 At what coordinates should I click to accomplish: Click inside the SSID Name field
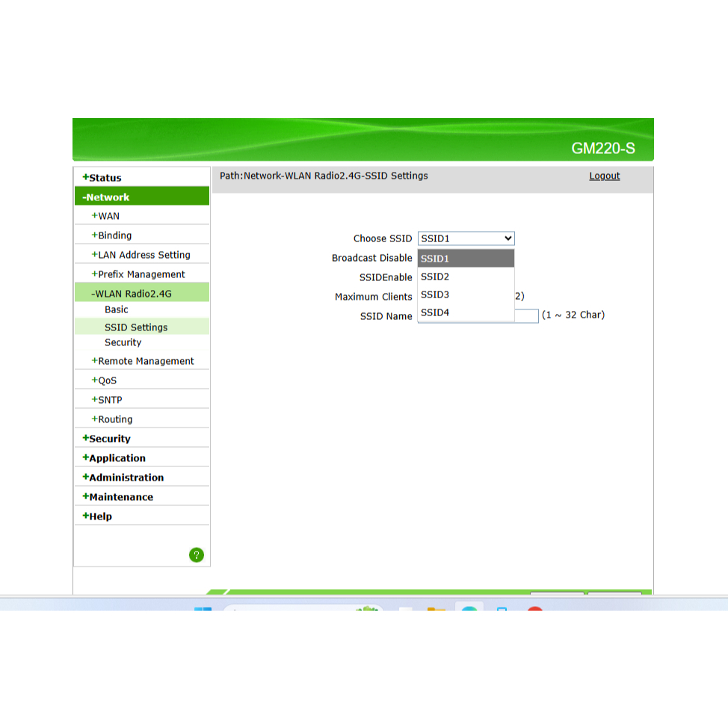tap(526, 316)
